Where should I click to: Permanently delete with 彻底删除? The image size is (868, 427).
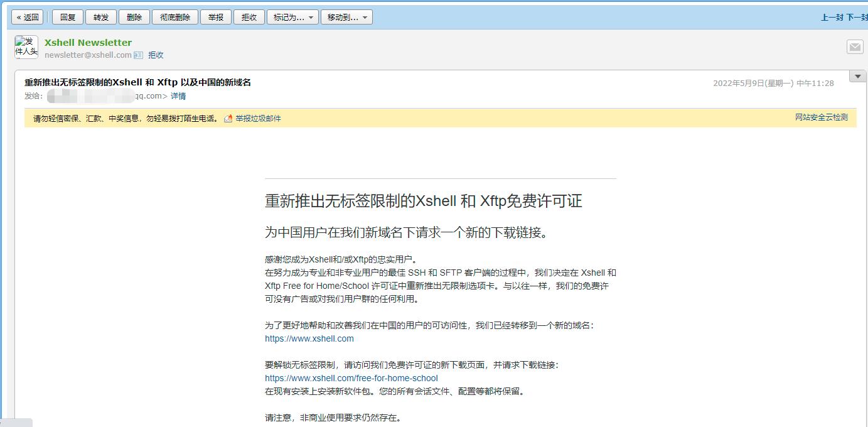click(x=175, y=17)
